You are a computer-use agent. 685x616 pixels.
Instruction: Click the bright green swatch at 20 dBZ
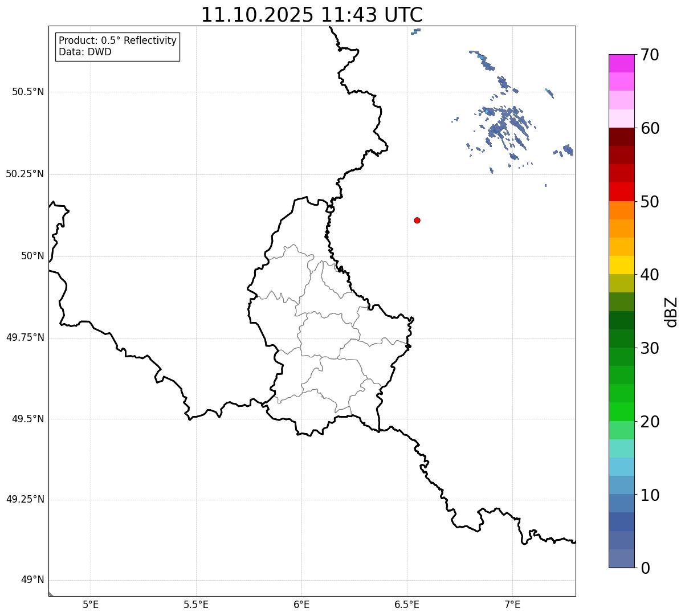coord(621,411)
